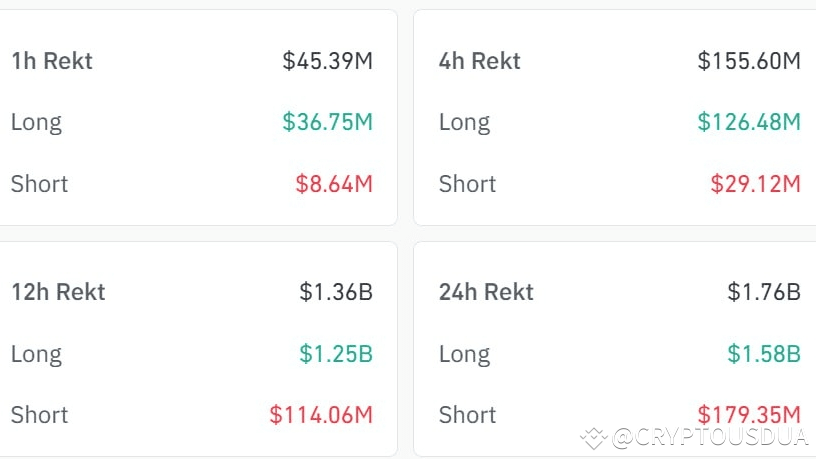Screen dimensions: 816x459
Task: Select the 24h Rekt card title
Action: [x=486, y=292]
